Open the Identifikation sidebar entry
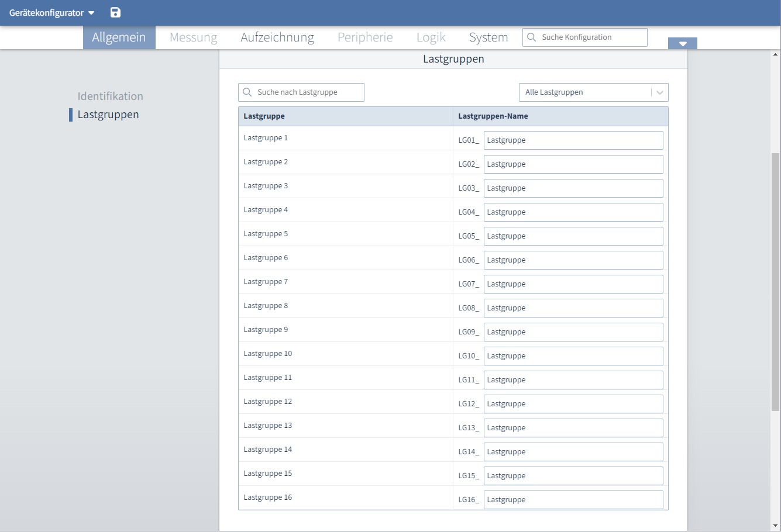Viewport: 781px width, 532px height. pos(110,96)
